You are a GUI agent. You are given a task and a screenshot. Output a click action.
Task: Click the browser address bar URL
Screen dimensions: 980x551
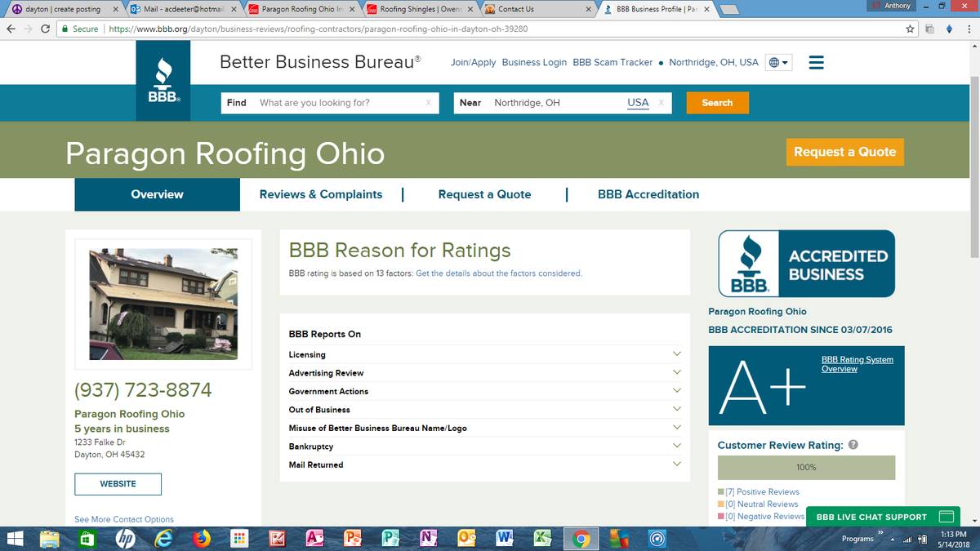pyautogui.click(x=318, y=29)
